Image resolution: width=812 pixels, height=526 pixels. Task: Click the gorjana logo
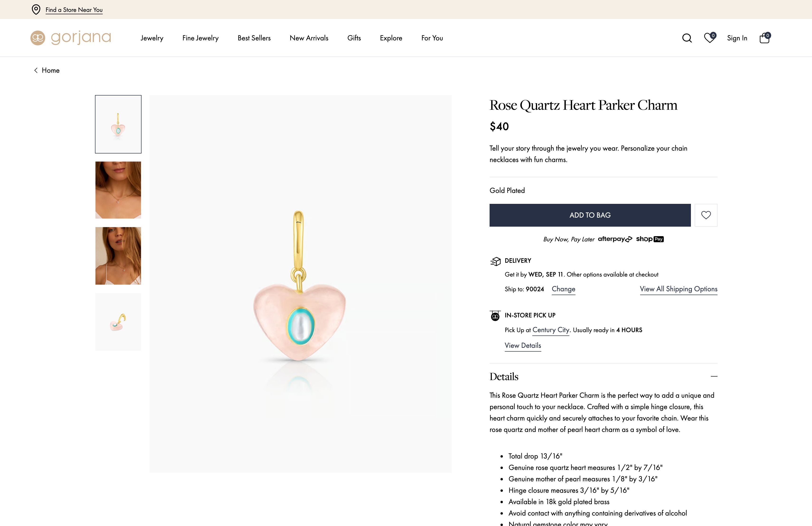click(71, 38)
